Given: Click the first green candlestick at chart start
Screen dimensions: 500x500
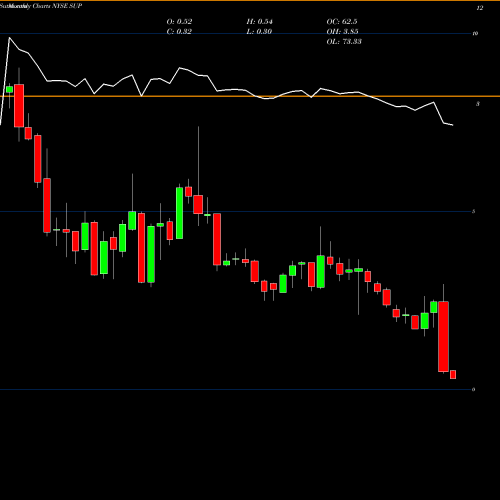Looking at the screenshot, I should coord(9,89).
